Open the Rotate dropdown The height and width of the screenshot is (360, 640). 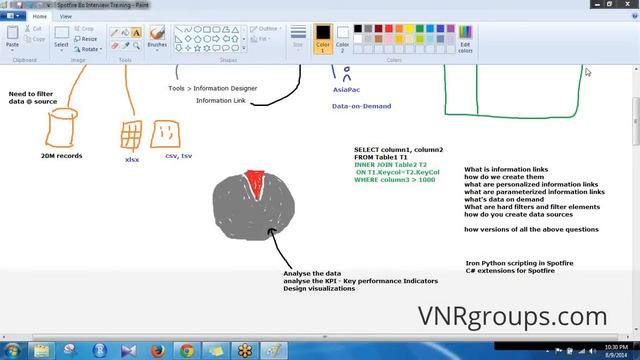(88, 49)
